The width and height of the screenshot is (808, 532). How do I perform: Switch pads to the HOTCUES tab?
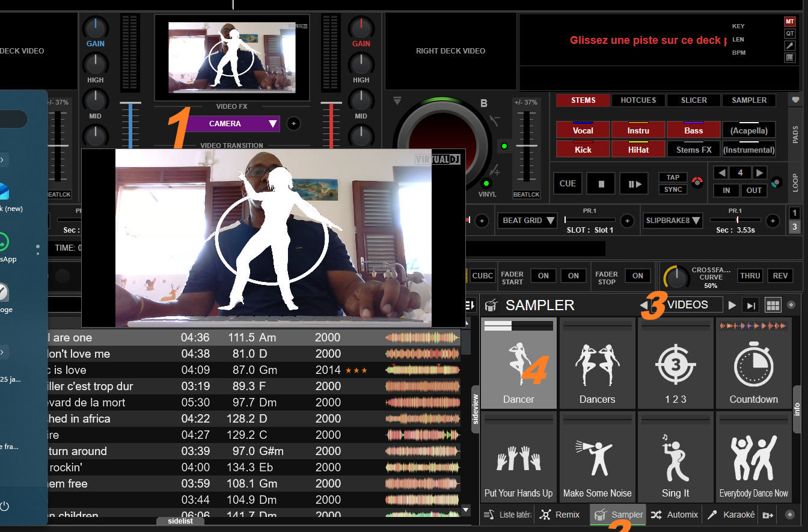pyautogui.click(x=638, y=100)
